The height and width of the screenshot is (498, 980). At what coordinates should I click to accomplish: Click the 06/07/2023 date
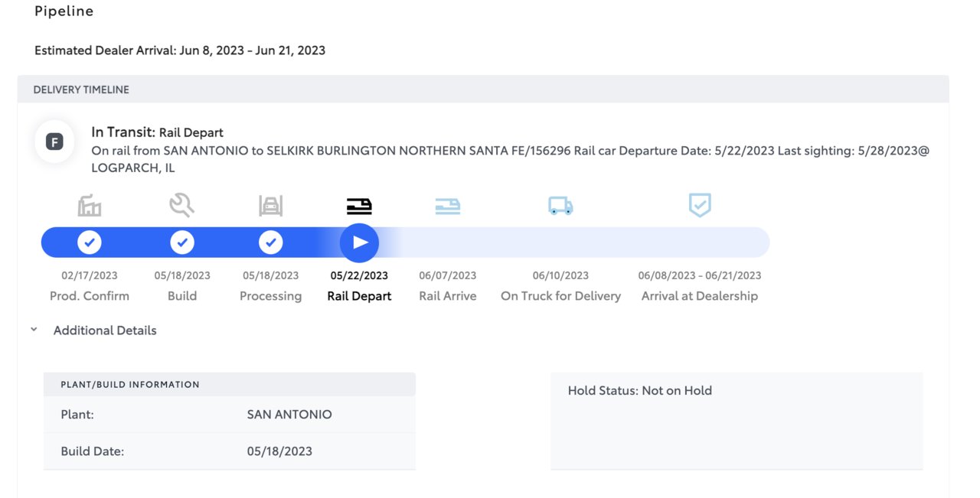click(x=448, y=275)
